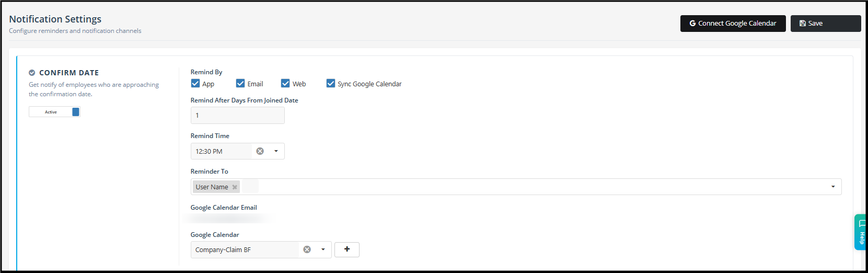This screenshot has height=273, width=868.
Task: Toggle the Email reminder checkbox
Action: coord(240,83)
